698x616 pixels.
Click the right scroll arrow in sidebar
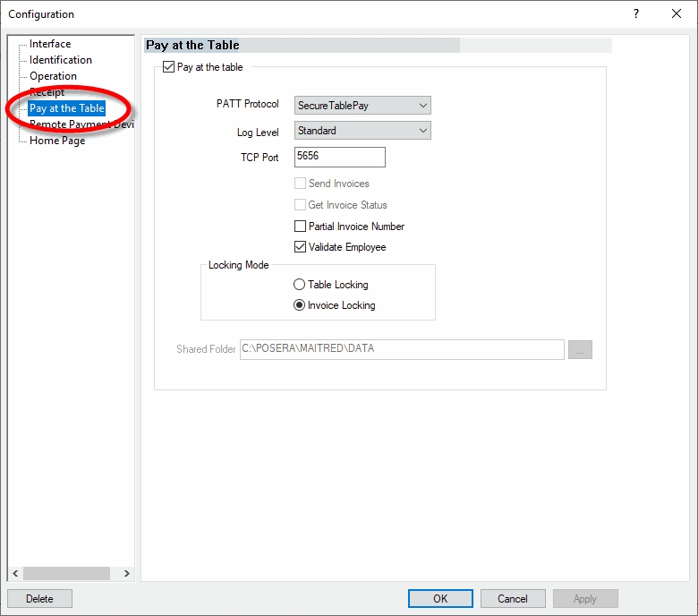[x=126, y=573]
